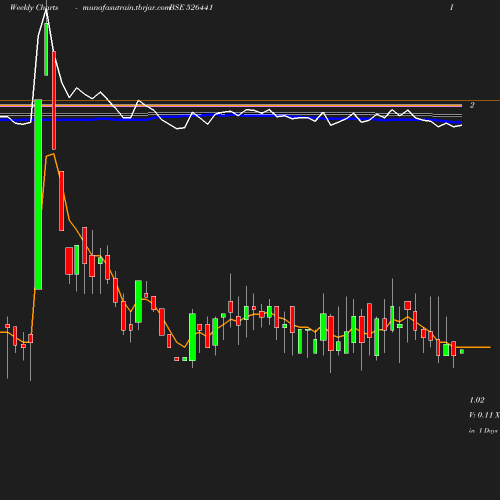Click the level '2' label by the orange line
The height and width of the screenshot is (500, 500).
click(x=472, y=105)
